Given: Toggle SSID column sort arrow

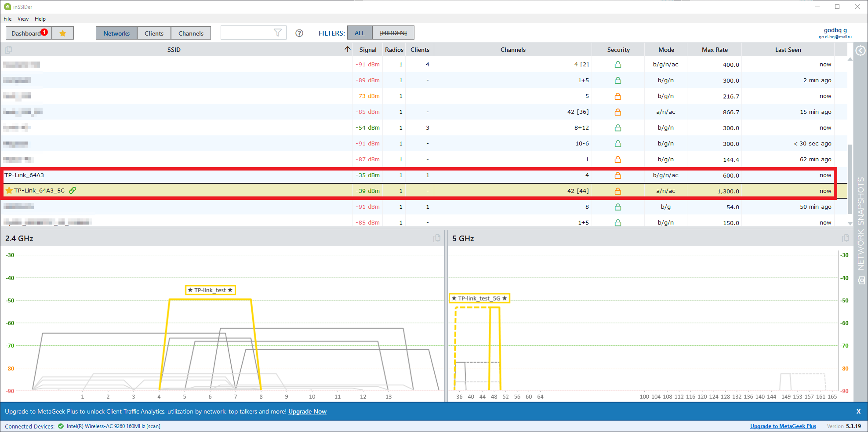Looking at the screenshot, I should [x=348, y=50].
